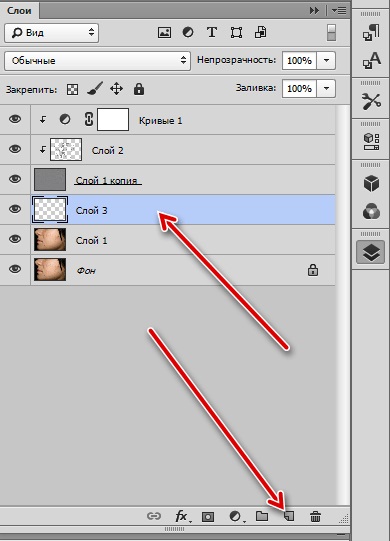Create a new group with the folder icon
Screen dimensions: 390x541
tap(262, 516)
